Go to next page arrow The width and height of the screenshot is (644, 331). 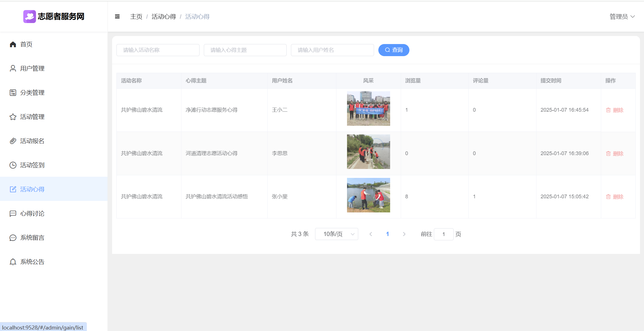point(404,234)
